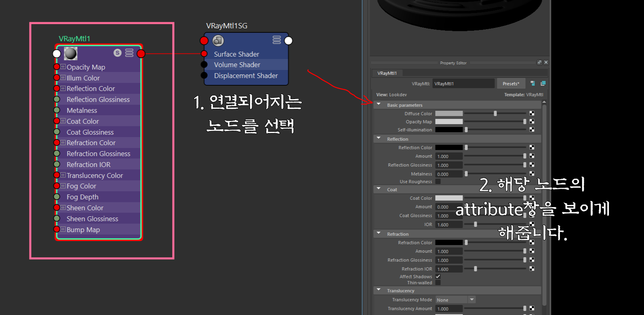This screenshot has height=315, width=644.
Task: Click Reflection Amount checker map button
Action: pos(532,156)
